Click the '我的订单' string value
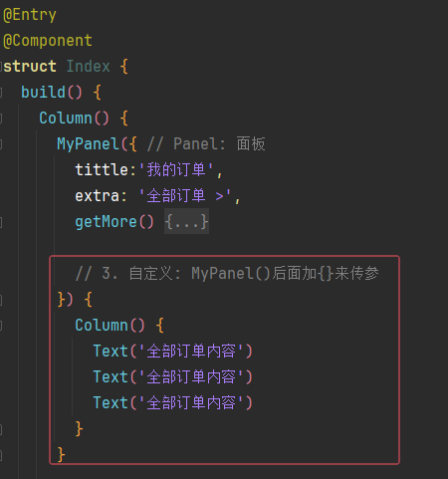 [176, 170]
